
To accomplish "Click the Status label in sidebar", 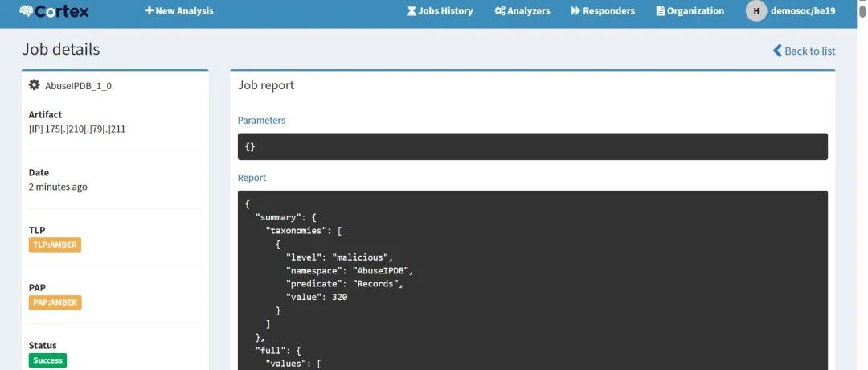I will tap(43, 345).
